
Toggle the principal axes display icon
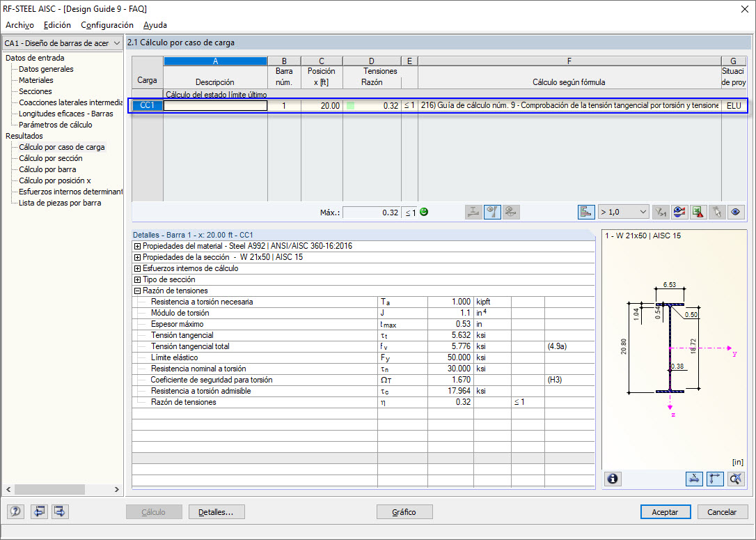tap(715, 479)
